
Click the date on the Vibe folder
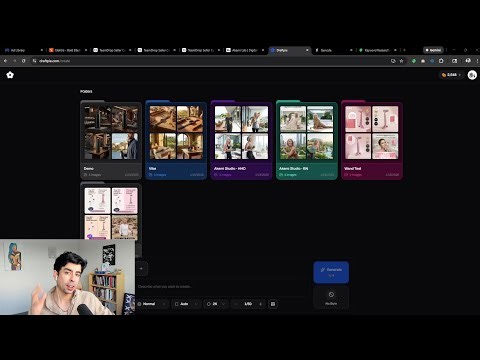[197, 175]
